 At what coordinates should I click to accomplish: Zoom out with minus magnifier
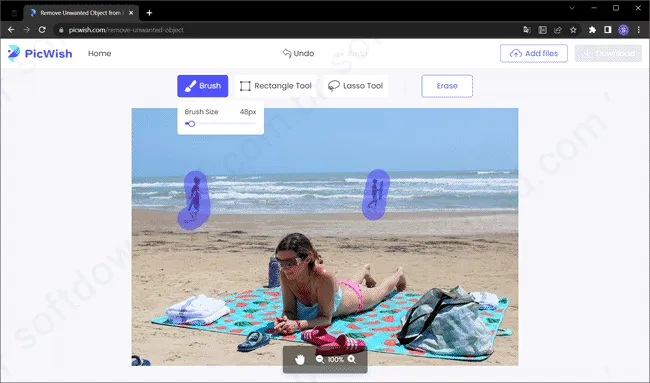click(320, 359)
